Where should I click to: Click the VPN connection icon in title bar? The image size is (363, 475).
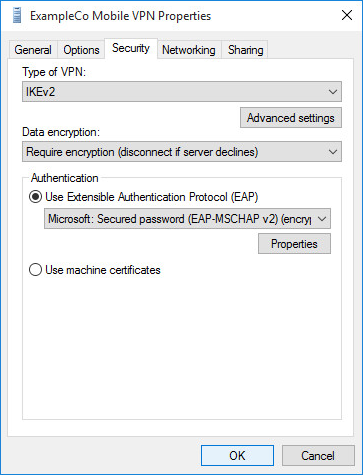click(x=16, y=16)
